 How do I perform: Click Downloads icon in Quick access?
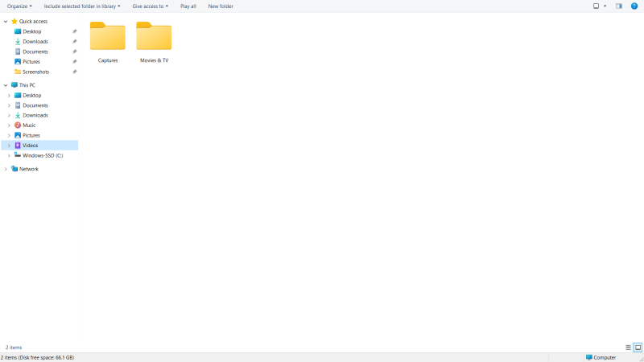point(18,42)
